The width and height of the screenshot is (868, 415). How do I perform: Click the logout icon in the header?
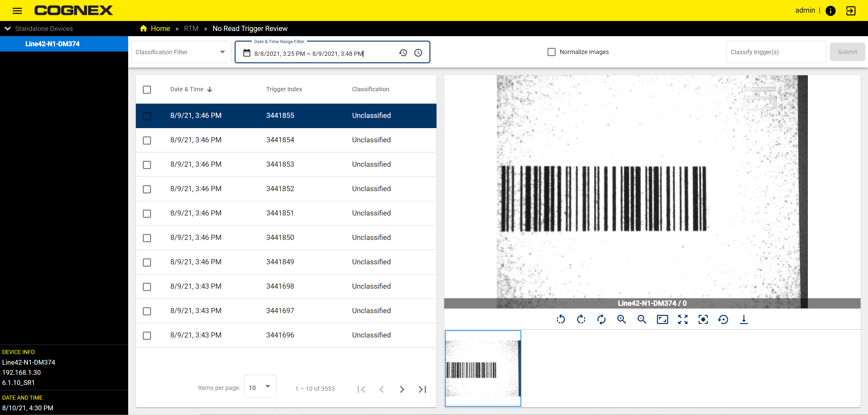point(850,11)
